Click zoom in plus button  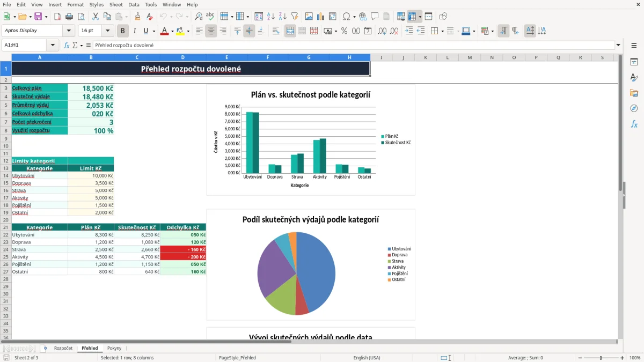click(x=623, y=358)
